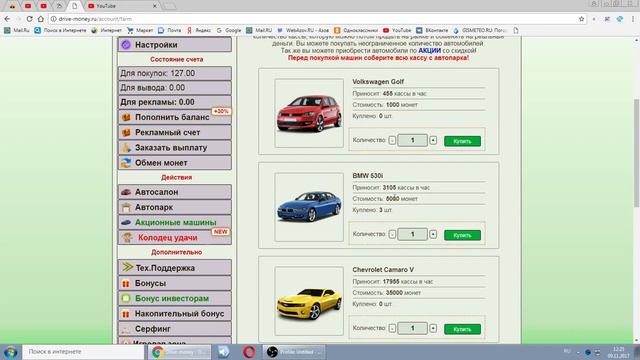Image resolution: width=640 pixels, height=360 pixels.
Task: Open Поиск в Интернете bookmark
Action: 60,30
